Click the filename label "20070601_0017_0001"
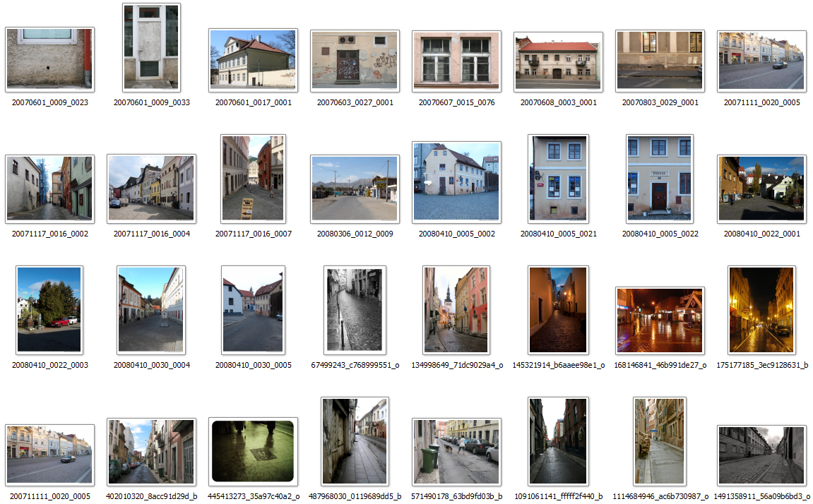Viewport: 813px width, 504px height. (x=254, y=102)
